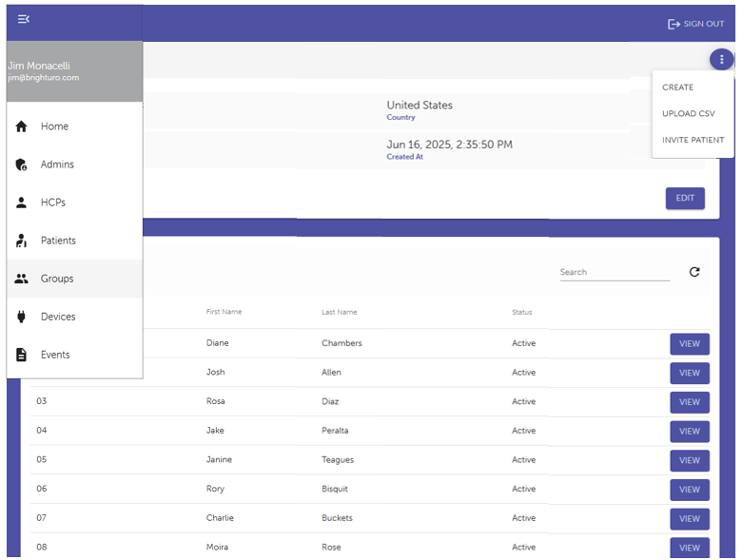
Task: Click row number 07
Action: (x=42, y=518)
